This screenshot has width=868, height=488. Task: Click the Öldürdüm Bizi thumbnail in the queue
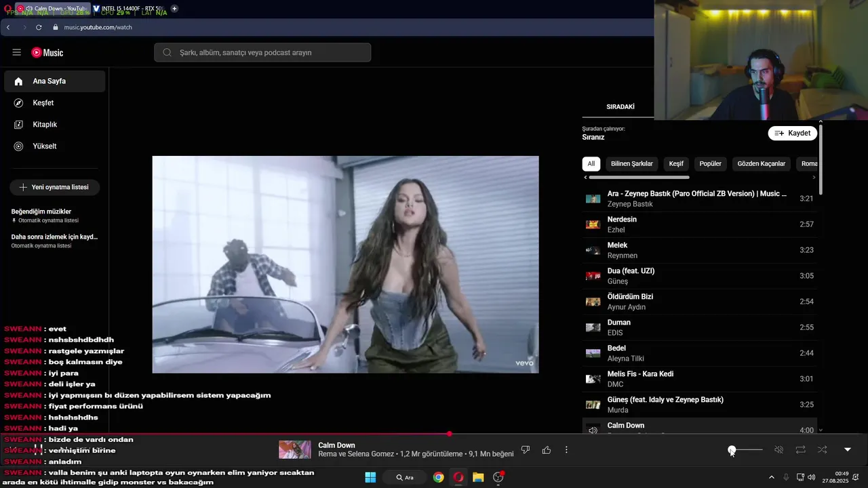(593, 302)
